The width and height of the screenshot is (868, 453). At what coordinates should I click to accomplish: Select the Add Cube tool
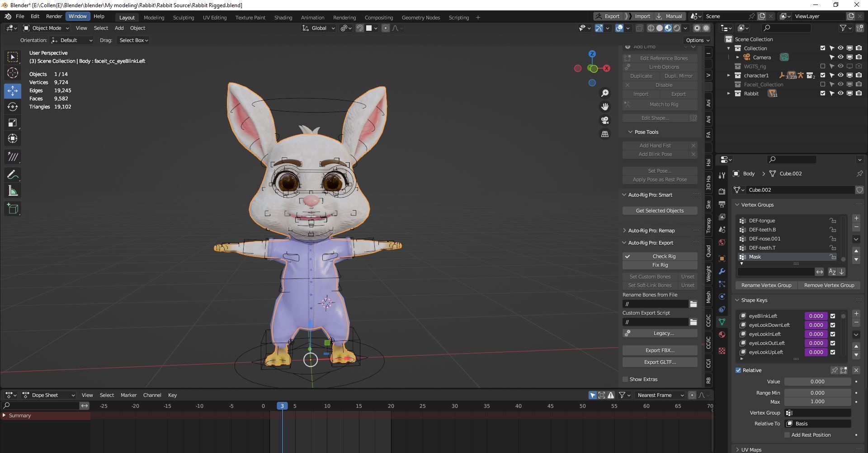click(x=13, y=208)
